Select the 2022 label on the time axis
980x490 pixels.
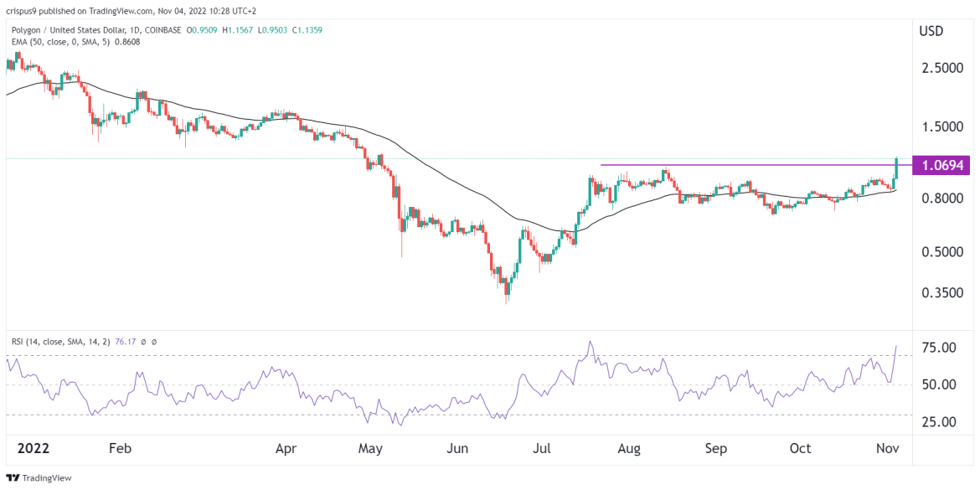click(x=35, y=449)
